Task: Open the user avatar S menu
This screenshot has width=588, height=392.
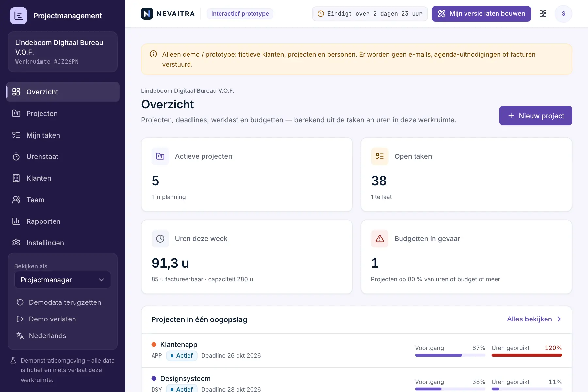Action: [x=563, y=14]
